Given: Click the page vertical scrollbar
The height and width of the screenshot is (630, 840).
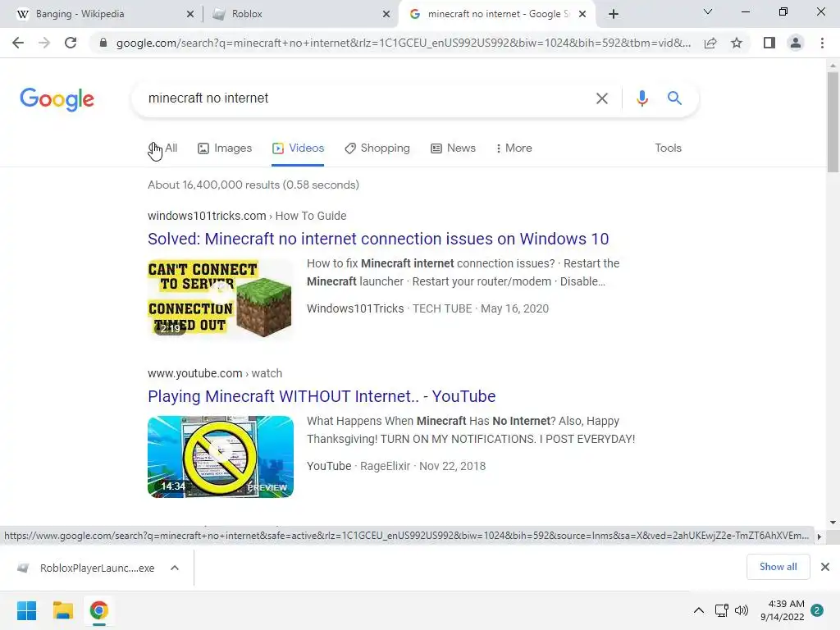Looking at the screenshot, I should pos(833,122).
